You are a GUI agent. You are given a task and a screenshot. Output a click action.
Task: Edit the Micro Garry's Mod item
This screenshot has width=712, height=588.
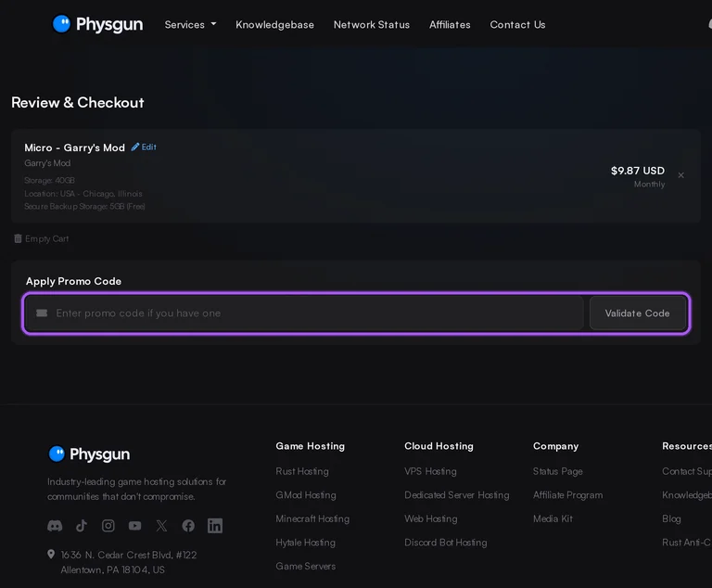click(144, 147)
